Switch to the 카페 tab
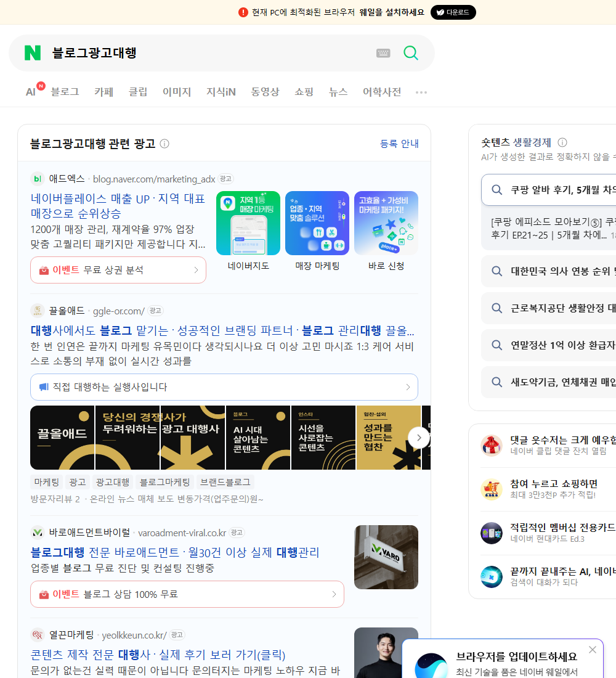This screenshot has height=678, width=616. tap(103, 92)
